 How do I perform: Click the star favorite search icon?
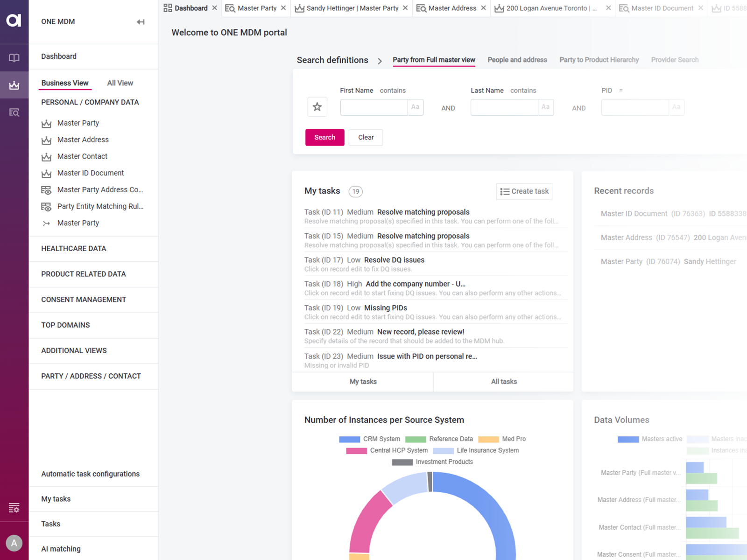(x=317, y=107)
